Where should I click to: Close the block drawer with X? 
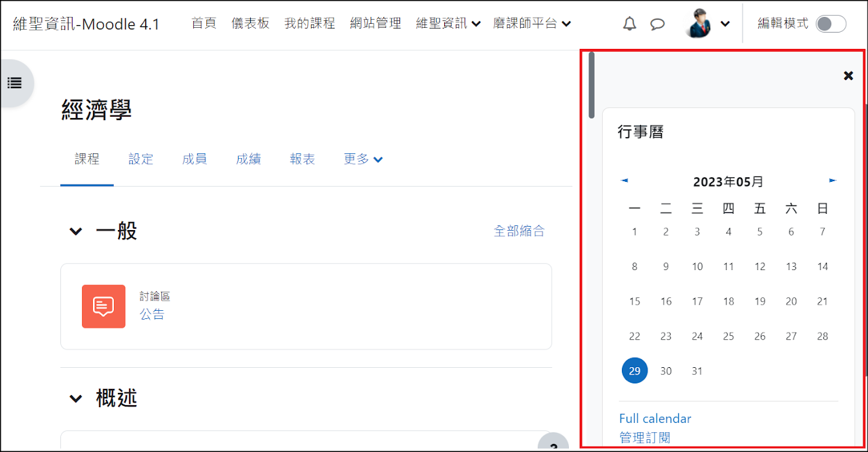point(848,75)
